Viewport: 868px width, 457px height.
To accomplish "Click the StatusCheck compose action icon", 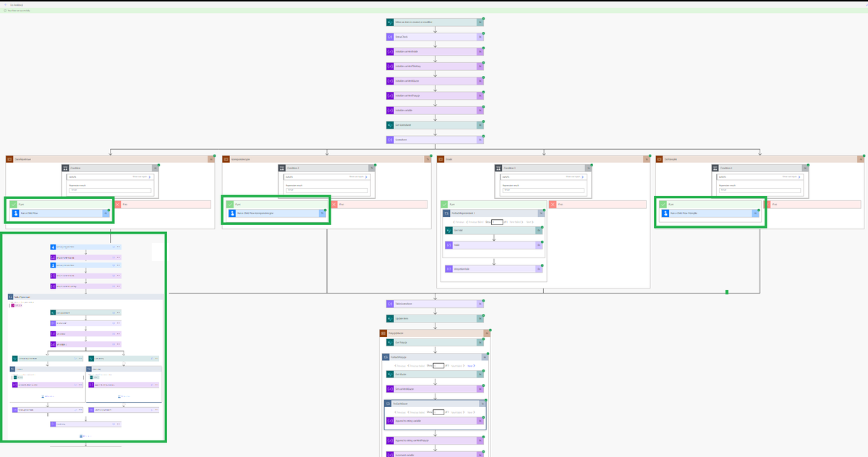I will (x=390, y=36).
